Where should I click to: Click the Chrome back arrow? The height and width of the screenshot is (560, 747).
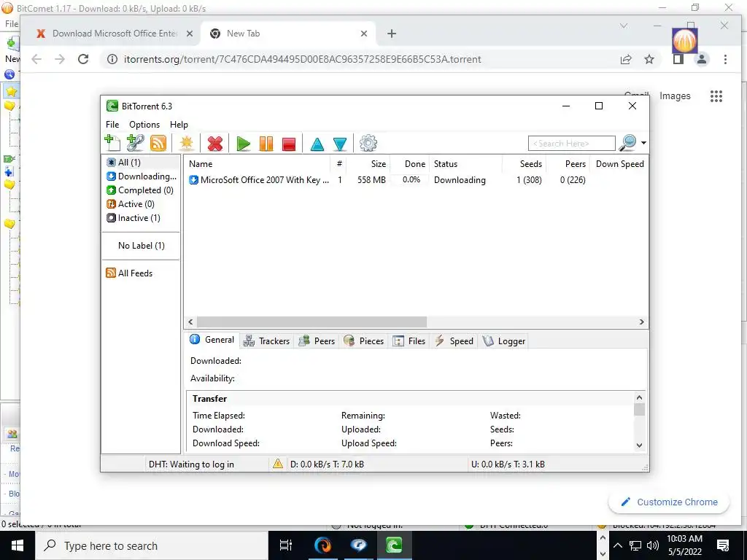[x=36, y=59]
